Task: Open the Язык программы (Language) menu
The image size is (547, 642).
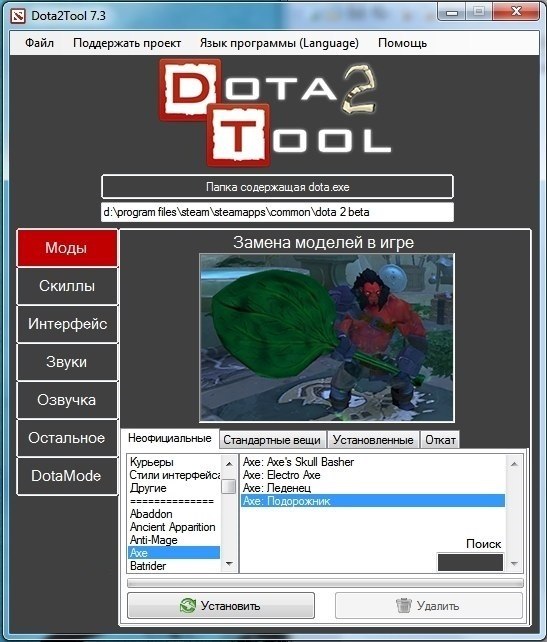Action: coord(279,43)
